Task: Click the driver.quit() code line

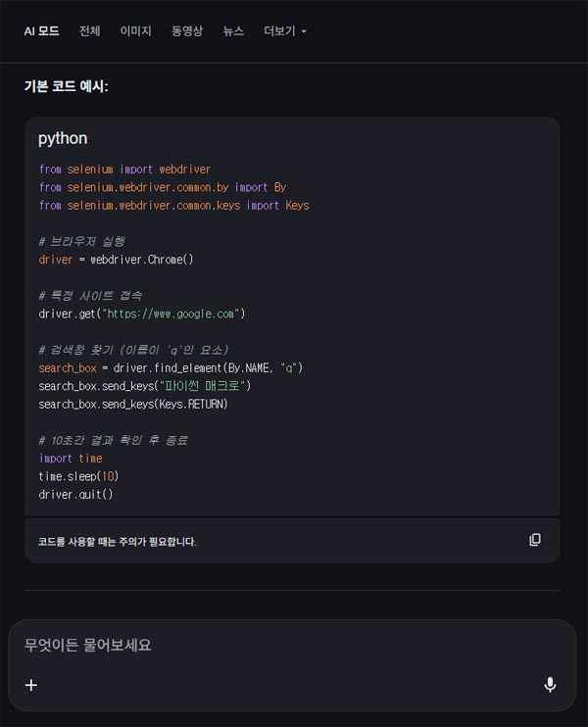Action: click(76, 494)
